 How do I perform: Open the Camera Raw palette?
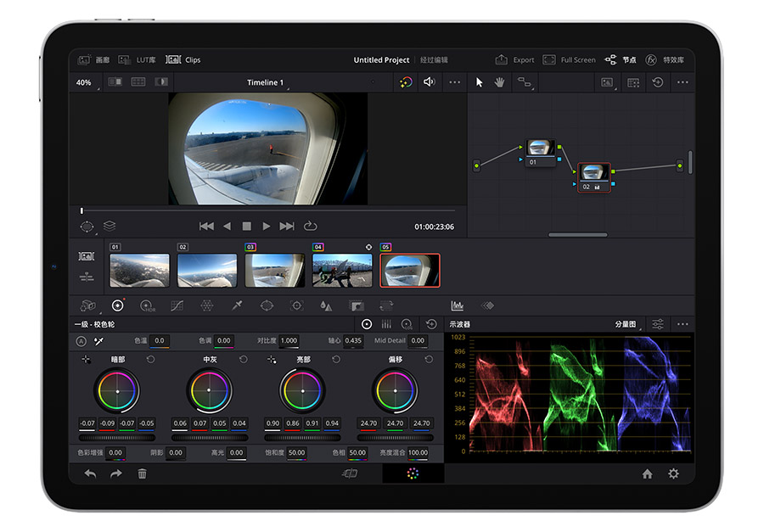pos(87,306)
